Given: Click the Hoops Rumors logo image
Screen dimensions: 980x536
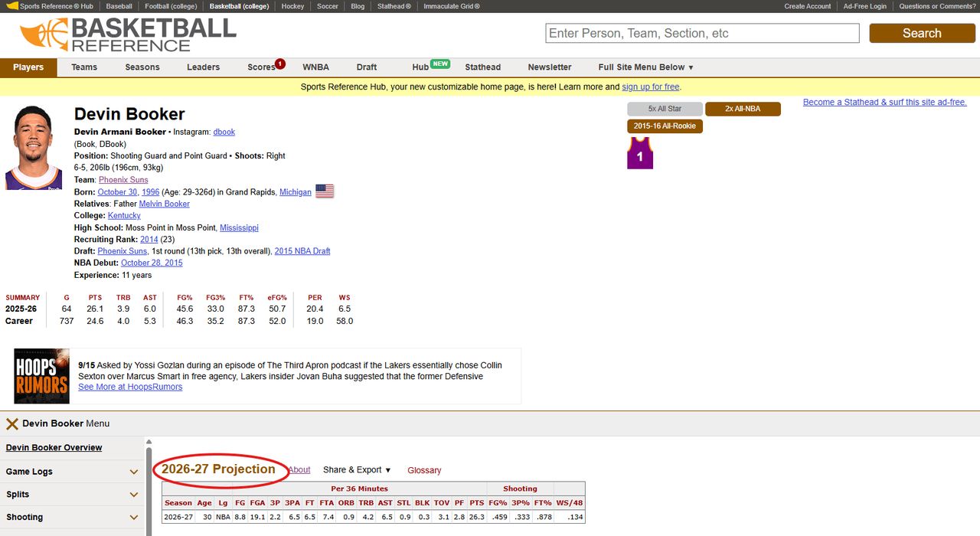Looking at the screenshot, I should tap(42, 376).
